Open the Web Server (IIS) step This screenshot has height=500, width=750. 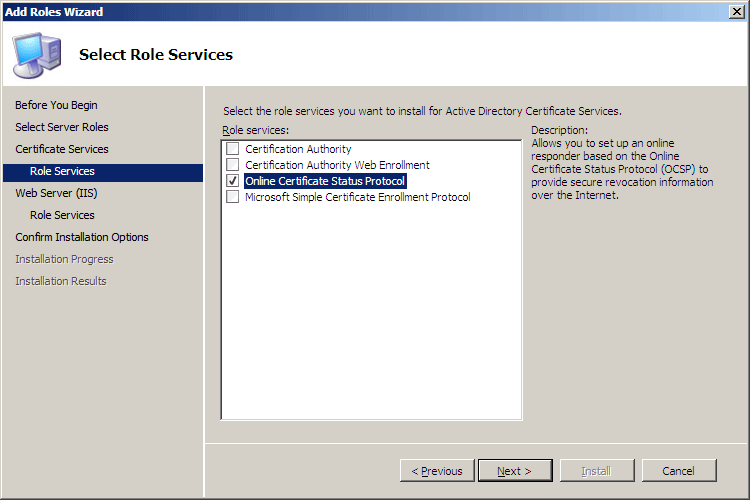click(56, 193)
